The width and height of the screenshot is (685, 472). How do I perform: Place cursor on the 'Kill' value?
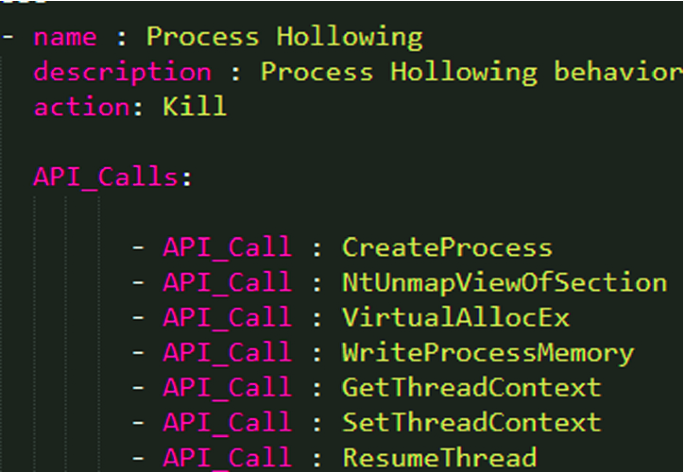(x=194, y=107)
